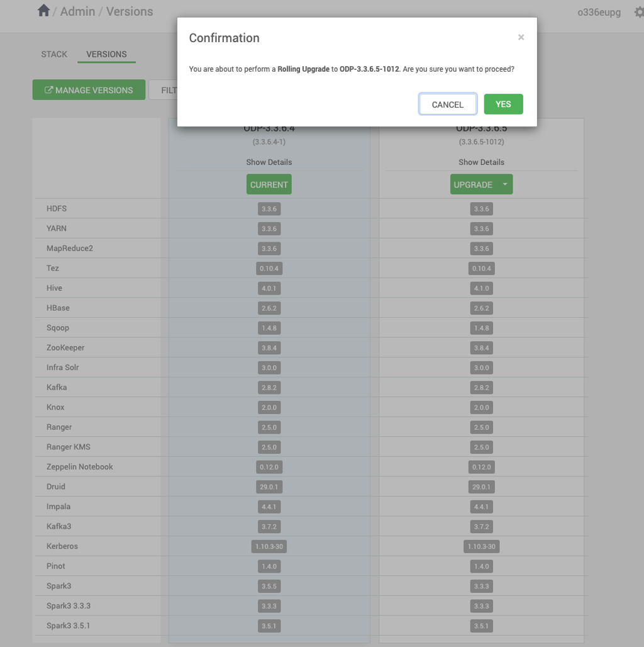Click the Kerberos 1.10.3-30 upgrade badge

pyautogui.click(x=481, y=546)
